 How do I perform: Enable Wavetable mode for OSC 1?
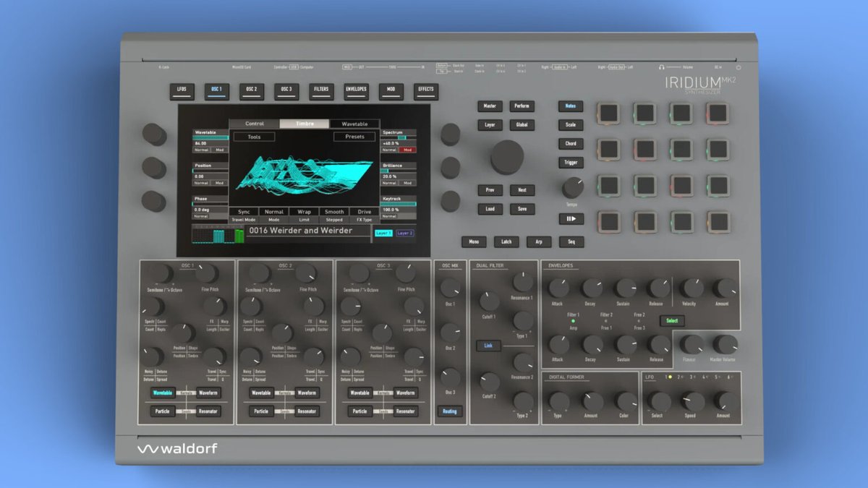click(x=163, y=393)
